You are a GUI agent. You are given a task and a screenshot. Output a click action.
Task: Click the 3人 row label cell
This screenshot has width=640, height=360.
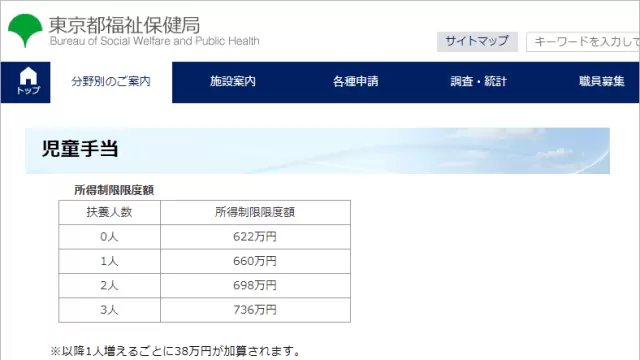109,310
